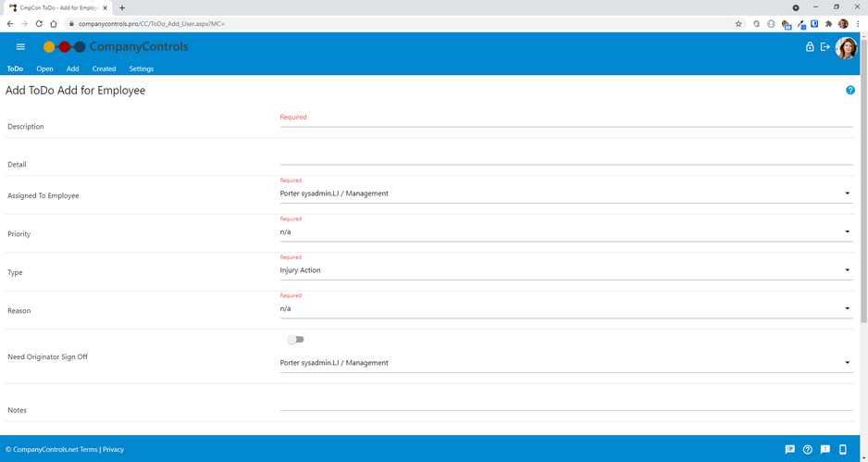The height and width of the screenshot is (462, 868).
Task: Open the color picker eyedropper extension
Action: [x=800, y=24]
